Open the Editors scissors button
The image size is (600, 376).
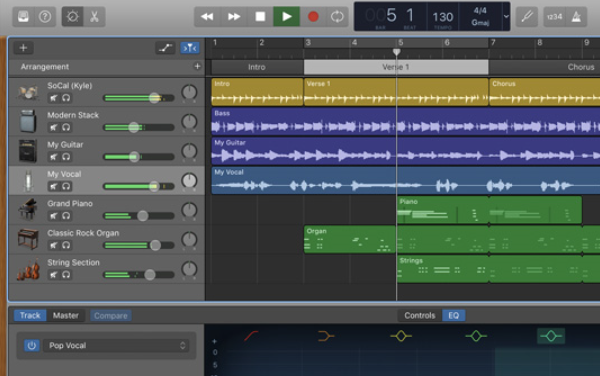click(x=94, y=16)
